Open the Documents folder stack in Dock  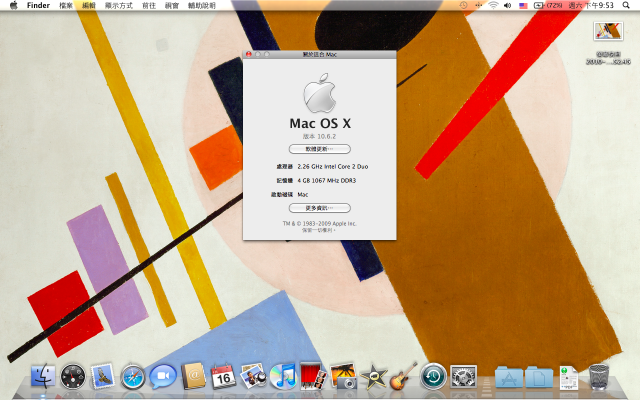coord(539,377)
